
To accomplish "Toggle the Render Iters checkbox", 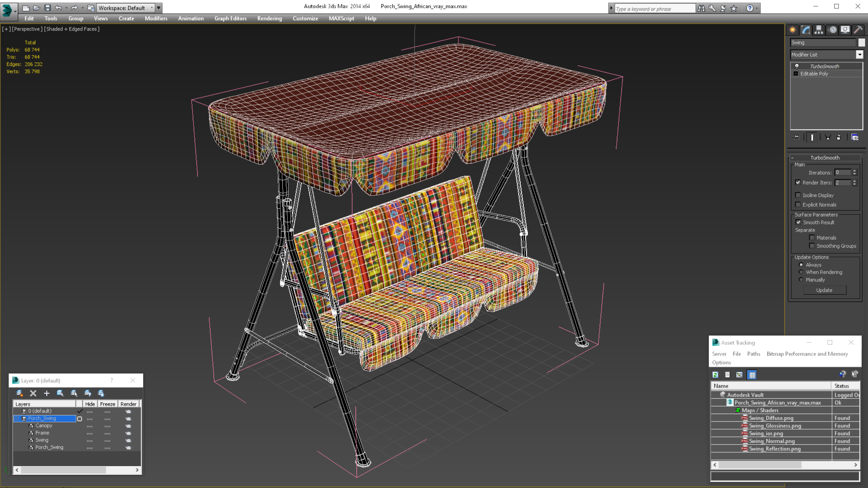I will [x=797, y=182].
